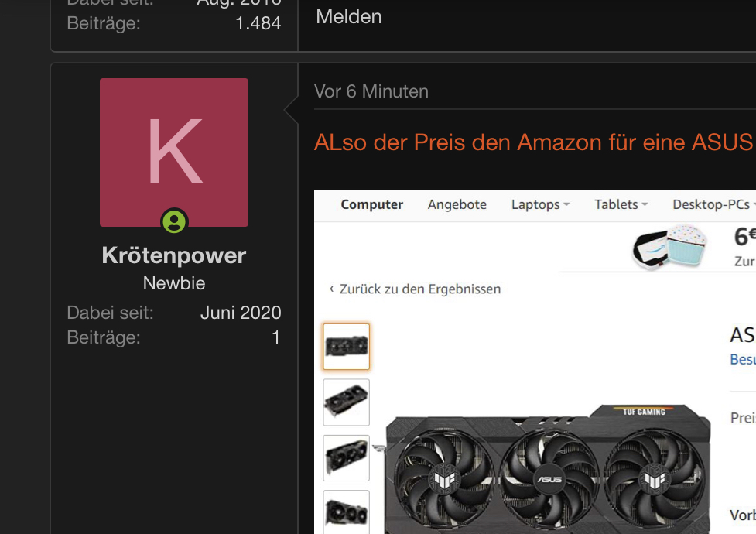
Task: Click the Melden link
Action: 348,17
